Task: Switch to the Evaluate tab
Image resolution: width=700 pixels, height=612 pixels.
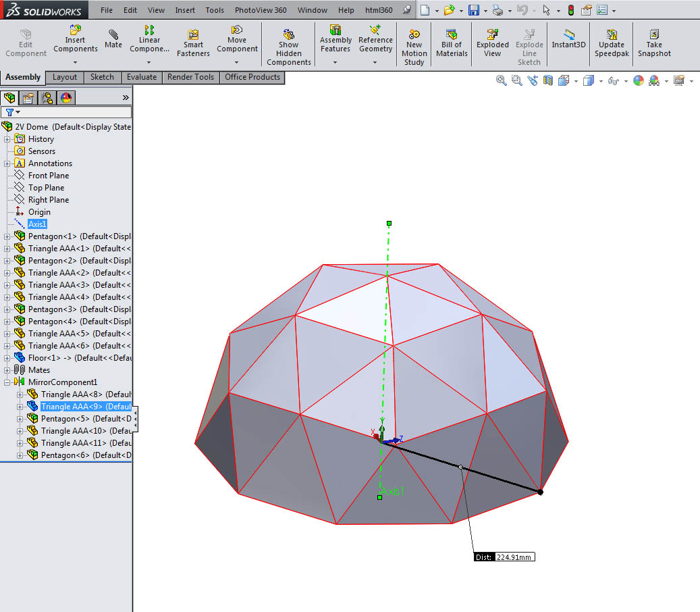Action: coord(142,77)
